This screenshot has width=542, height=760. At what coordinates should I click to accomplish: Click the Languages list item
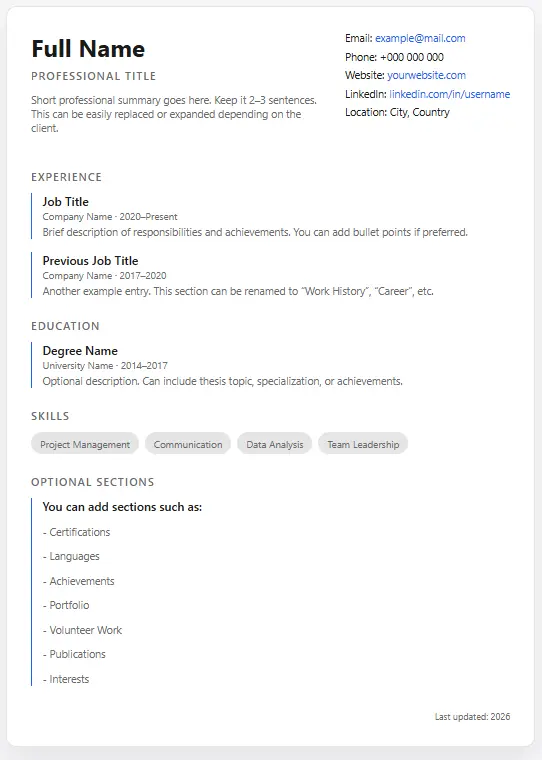click(x=71, y=556)
